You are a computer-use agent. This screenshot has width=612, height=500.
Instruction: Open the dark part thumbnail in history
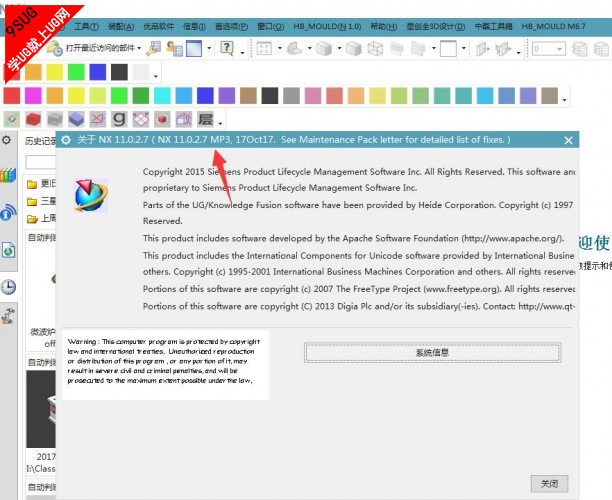pyautogui.click(x=41, y=409)
